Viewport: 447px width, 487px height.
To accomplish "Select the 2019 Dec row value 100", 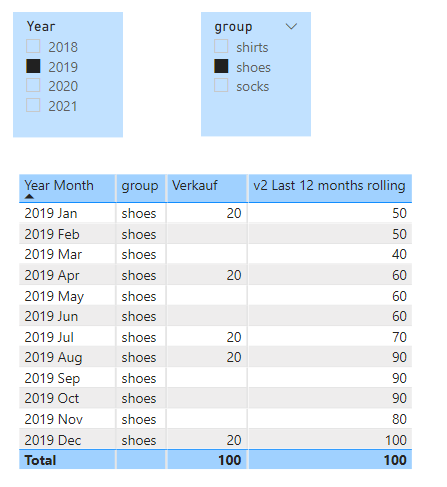I will click(x=396, y=440).
